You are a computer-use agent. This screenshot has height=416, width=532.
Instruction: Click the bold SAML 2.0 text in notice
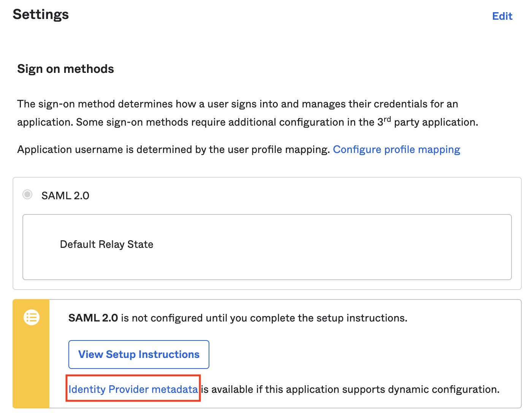click(93, 318)
